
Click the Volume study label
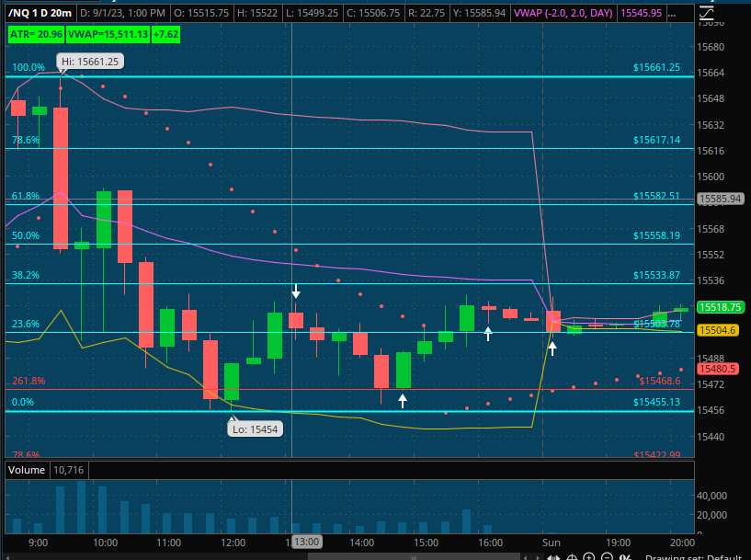(27, 470)
